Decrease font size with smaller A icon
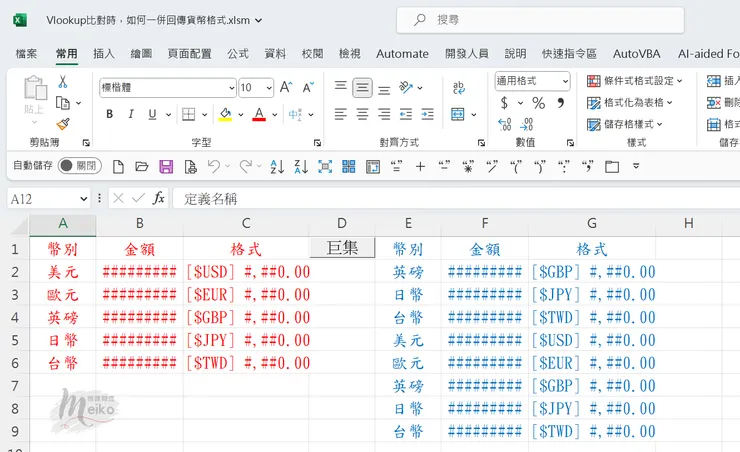Screen dimensions: 740x452 [x=308, y=87]
